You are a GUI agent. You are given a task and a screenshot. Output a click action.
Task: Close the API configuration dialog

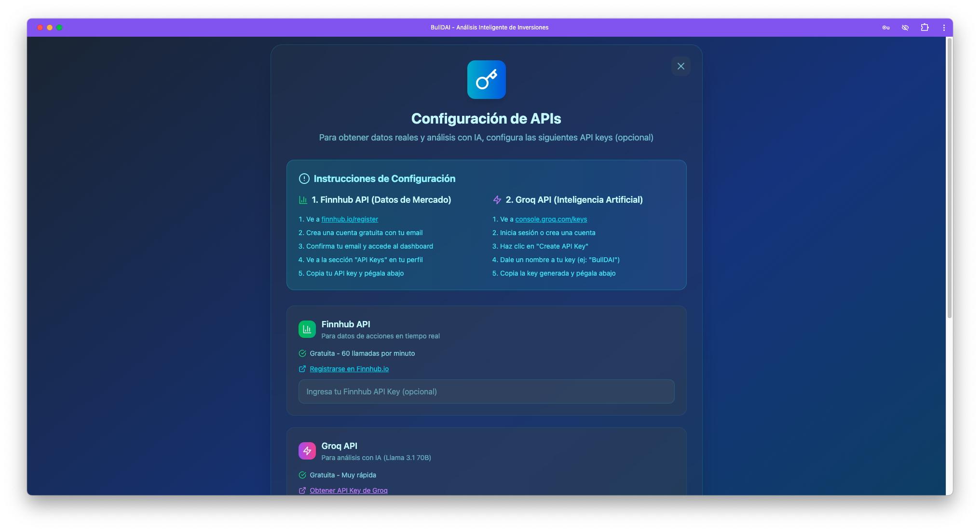tap(681, 66)
